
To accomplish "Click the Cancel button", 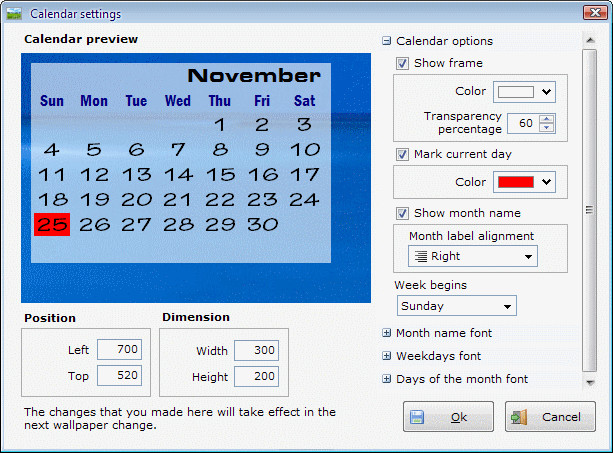I will coord(550,417).
